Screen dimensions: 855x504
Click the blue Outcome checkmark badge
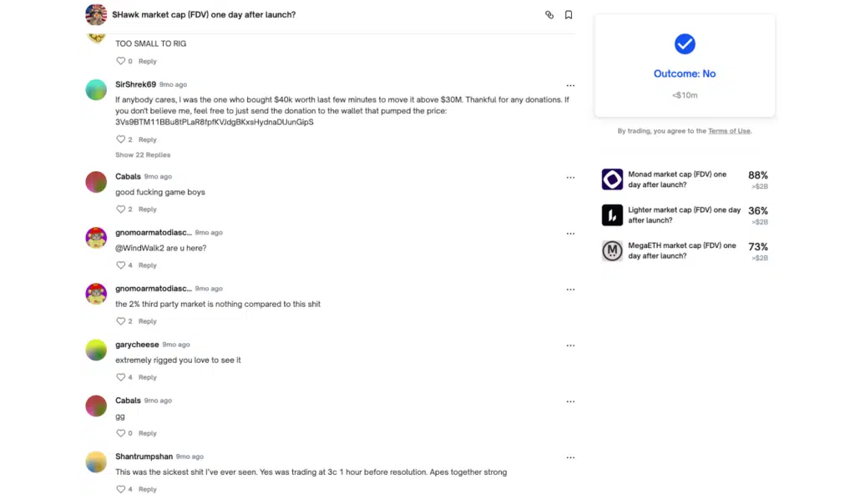click(685, 43)
